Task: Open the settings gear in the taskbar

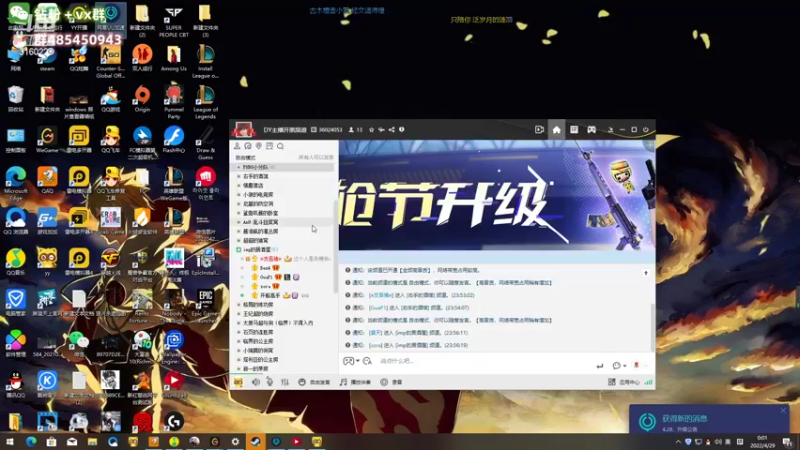Action: [x=235, y=442]
